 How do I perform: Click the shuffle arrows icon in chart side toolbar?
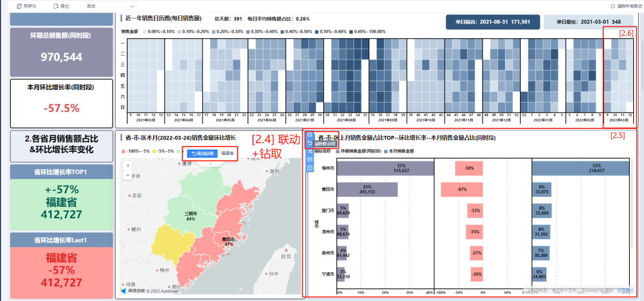[x=309, y=151]
